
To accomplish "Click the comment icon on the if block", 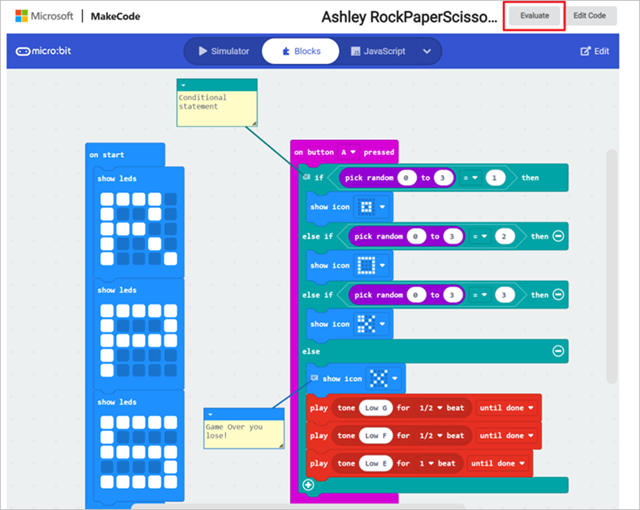I will [307, 177].
